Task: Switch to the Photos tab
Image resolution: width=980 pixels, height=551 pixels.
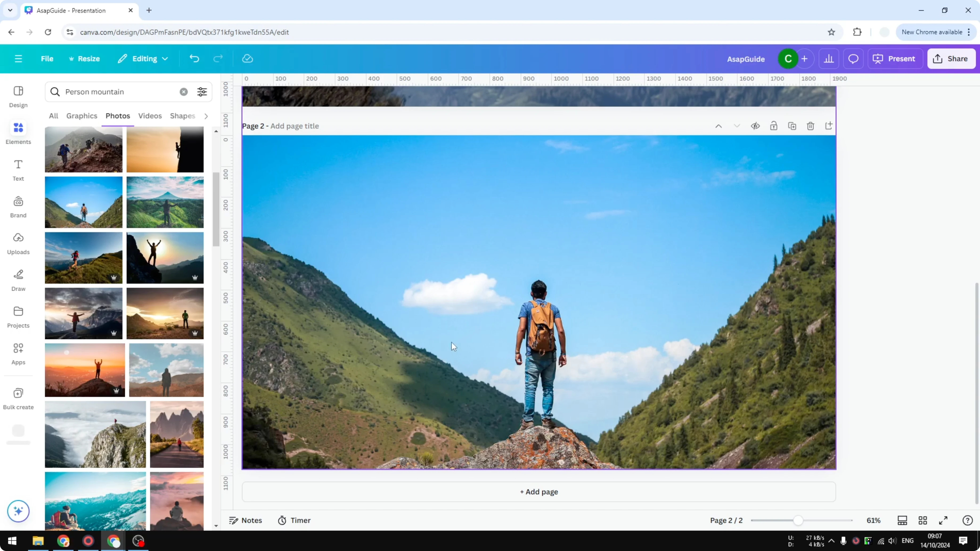Action: click(x=117, y=116)
